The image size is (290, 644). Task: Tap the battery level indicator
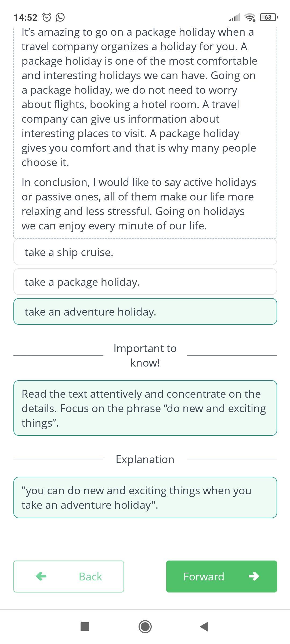pyautogui.click(x=269, y=17)
